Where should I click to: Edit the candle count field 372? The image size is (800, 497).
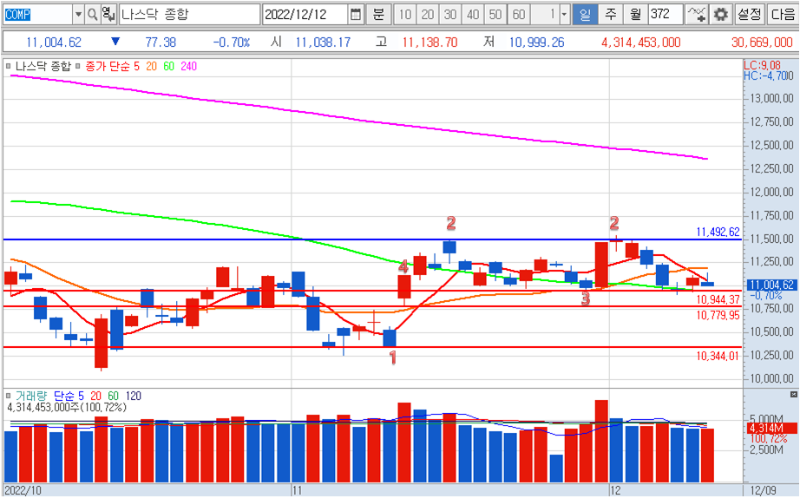tap(665, 14)
